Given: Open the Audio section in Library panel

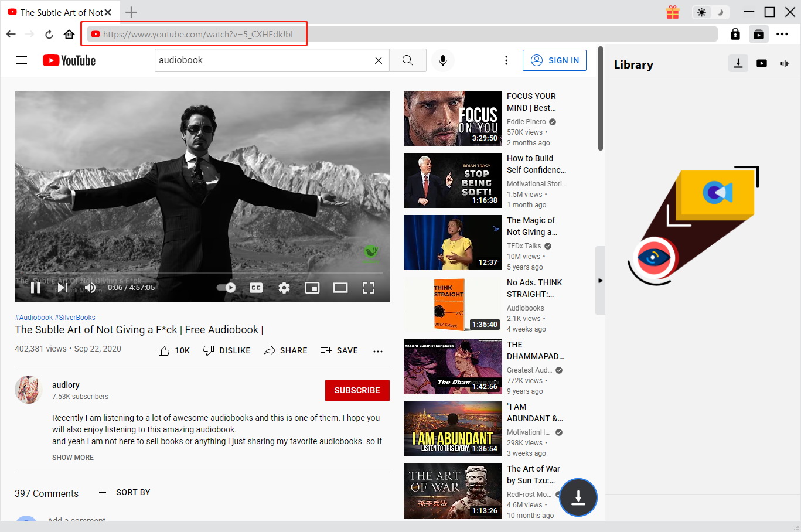Looking at the screenshot, I should (785, 63).
